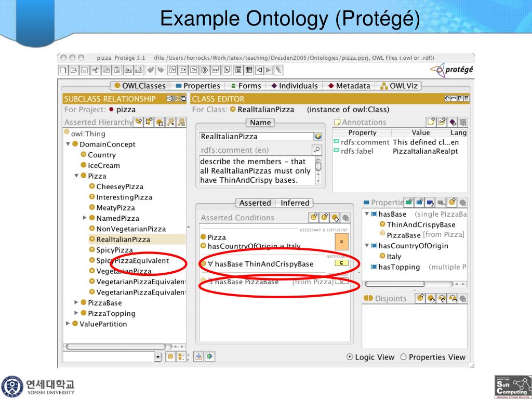Select the Inferred conditions tab
The height and width of the screenshot is (399, 532).
click(x=295, y=203)
